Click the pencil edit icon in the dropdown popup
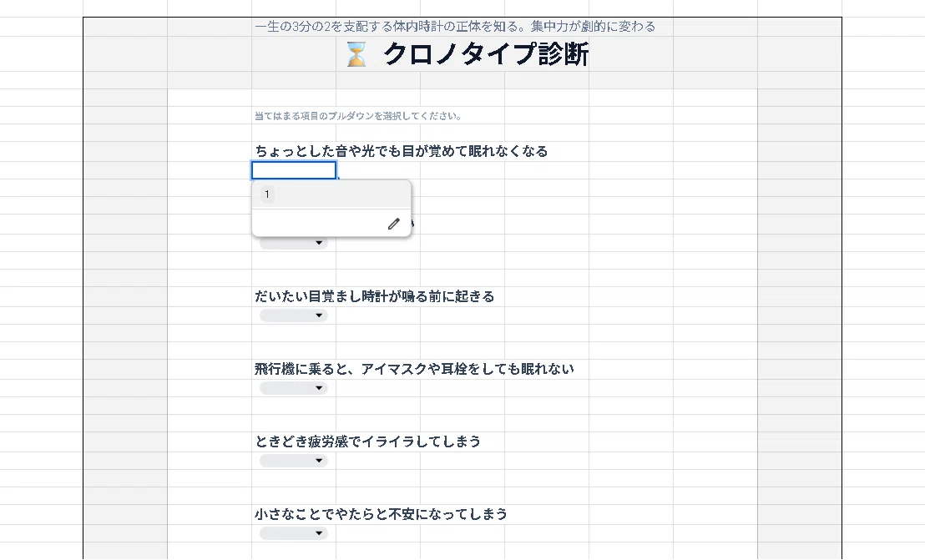 click(x=393, y=224)
